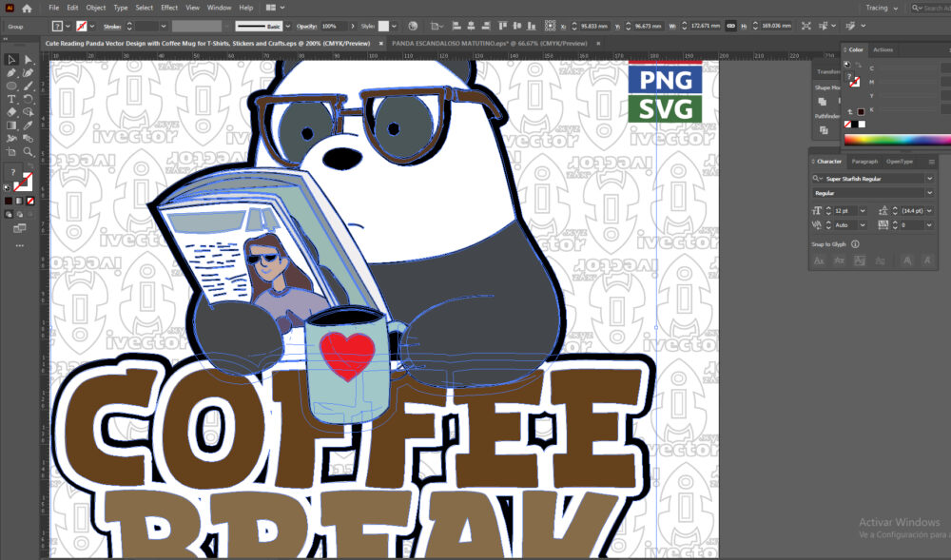Switch to the Actions panel tab
This screenshot has height=560, width=951.
(883, 49)
